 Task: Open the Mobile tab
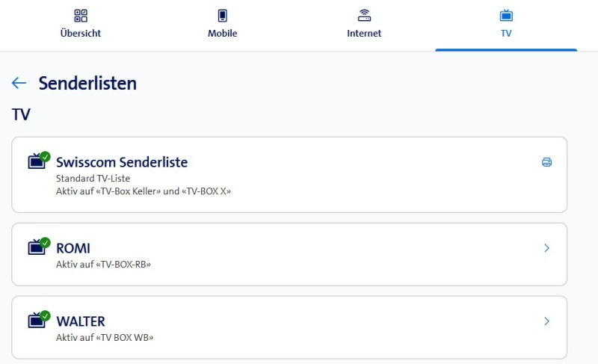[x=222, y=34]
